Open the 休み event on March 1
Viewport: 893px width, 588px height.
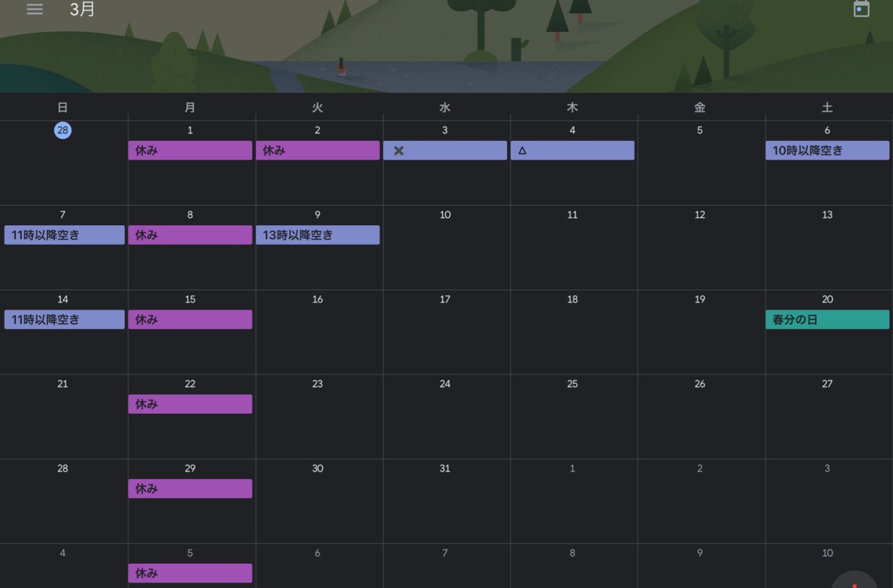coord(190,151)
